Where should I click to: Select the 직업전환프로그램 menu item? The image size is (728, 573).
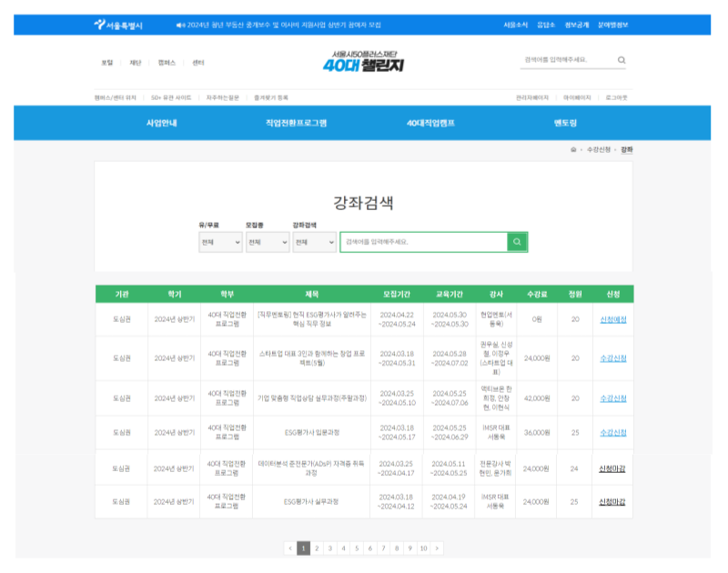click(296, 123)
